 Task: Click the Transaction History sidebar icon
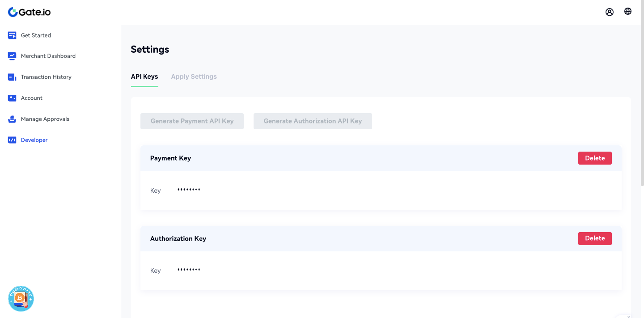pyautogui.click(x=12, y=77)
